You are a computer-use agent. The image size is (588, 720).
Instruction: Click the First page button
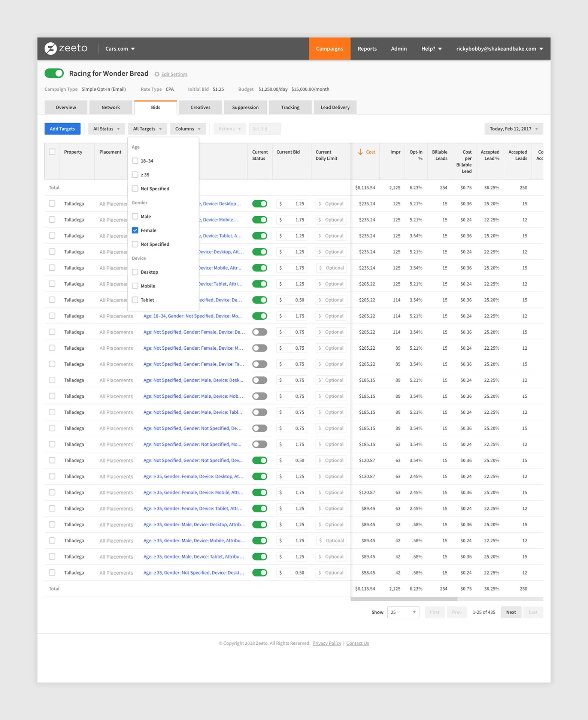pyautogui.click(x=434, y=612)
